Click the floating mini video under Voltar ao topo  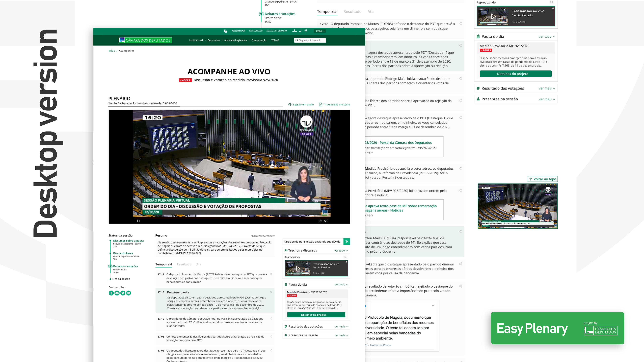click(518, 206)
